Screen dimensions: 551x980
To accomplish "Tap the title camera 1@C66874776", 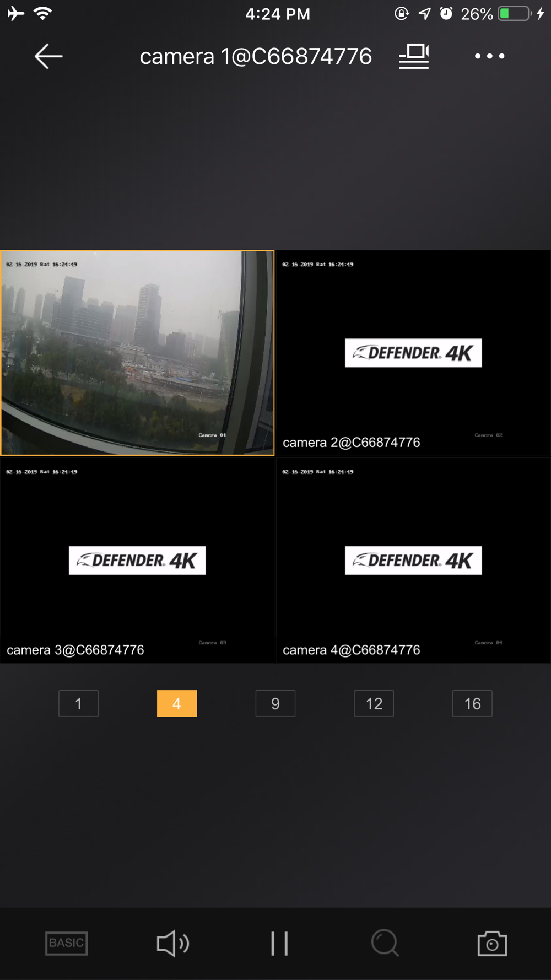I will (256, 56).
